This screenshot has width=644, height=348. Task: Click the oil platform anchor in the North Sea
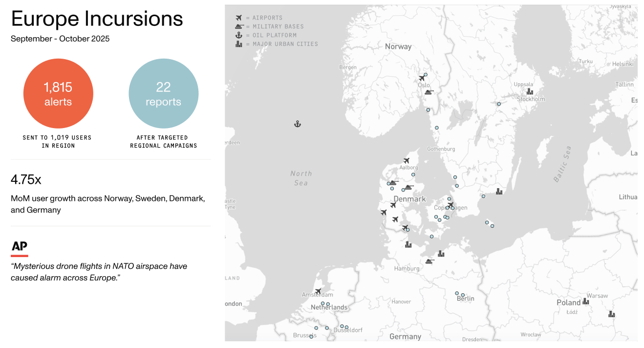297,124
